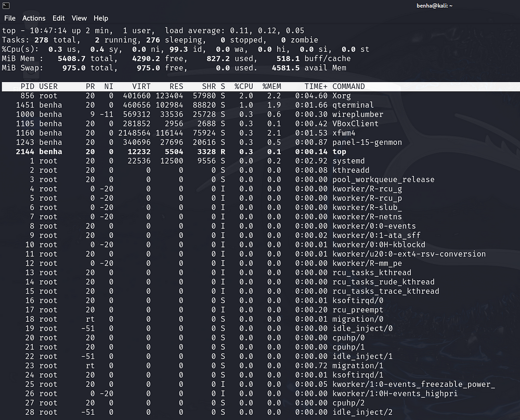Open the Edit menu
The image size is (520, 420).
pos(59,18)
